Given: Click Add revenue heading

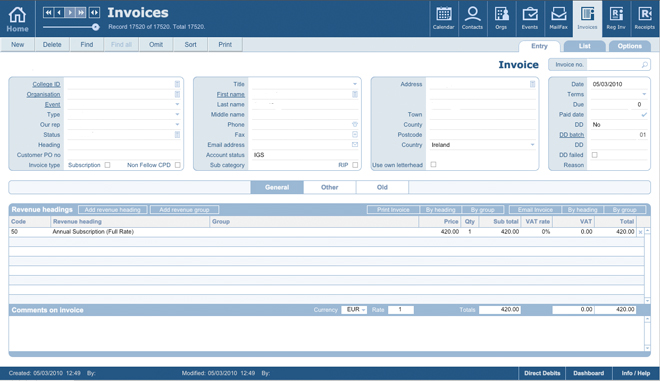Looking at the screenshot, I should pos(112,210).
